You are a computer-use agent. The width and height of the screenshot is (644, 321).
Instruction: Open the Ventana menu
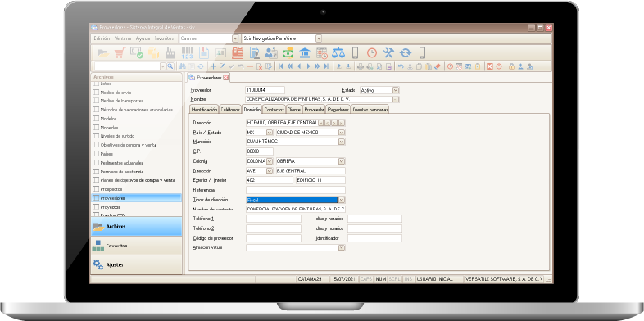tap(123, 38)
